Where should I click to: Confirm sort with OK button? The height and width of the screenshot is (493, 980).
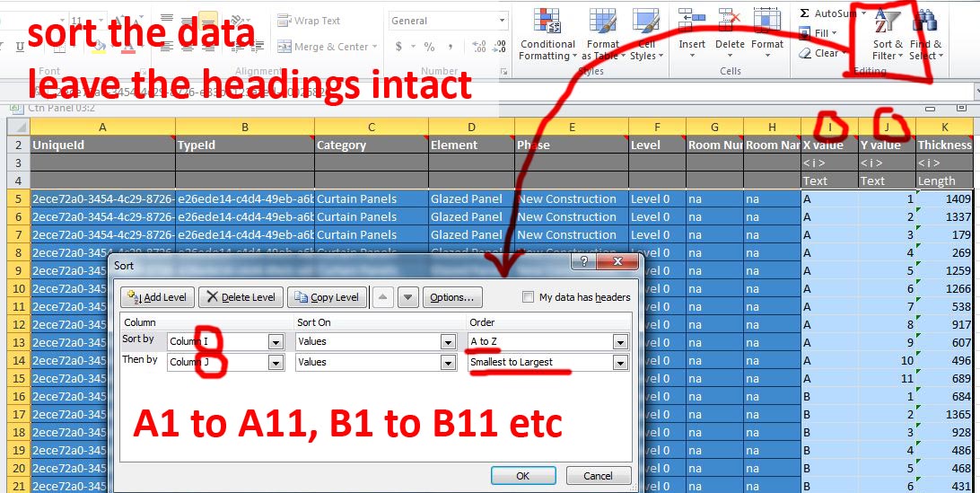tap(523, 475)
